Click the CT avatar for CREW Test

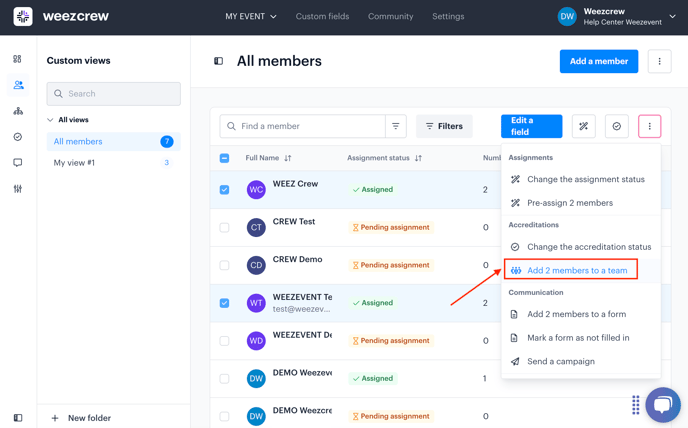coord(256,227)
